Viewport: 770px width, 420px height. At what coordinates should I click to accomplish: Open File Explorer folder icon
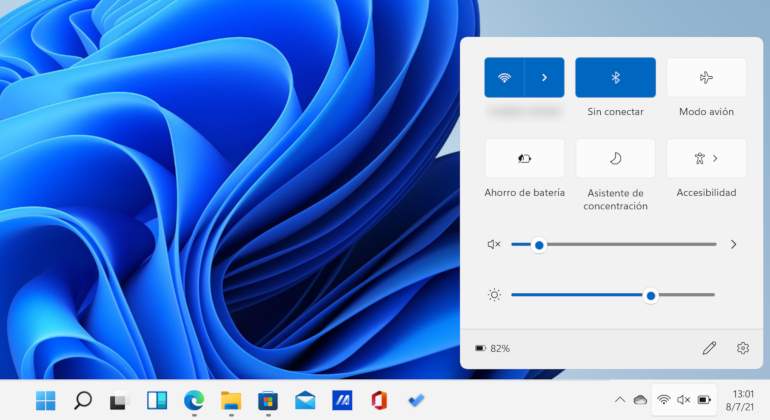(231, 401)
